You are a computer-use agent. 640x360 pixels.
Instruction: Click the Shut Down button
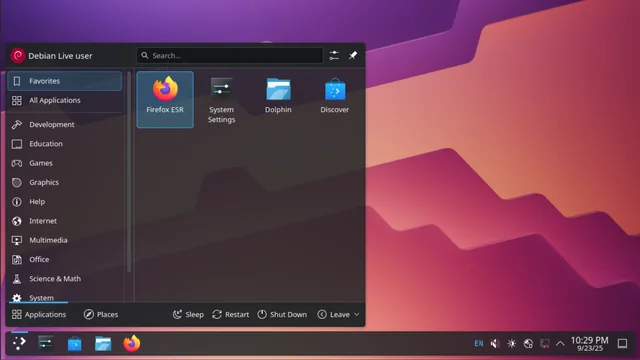point(282,314)
